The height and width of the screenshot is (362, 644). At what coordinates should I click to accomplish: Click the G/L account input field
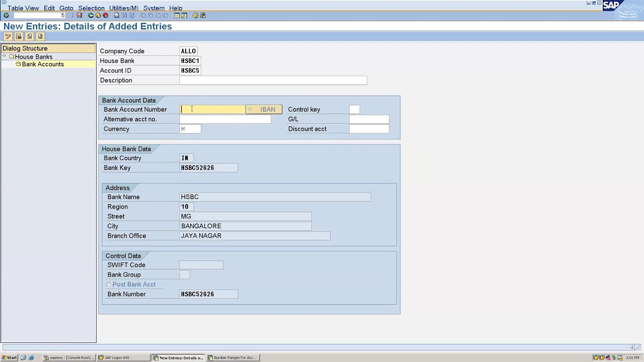pos(369,119)
